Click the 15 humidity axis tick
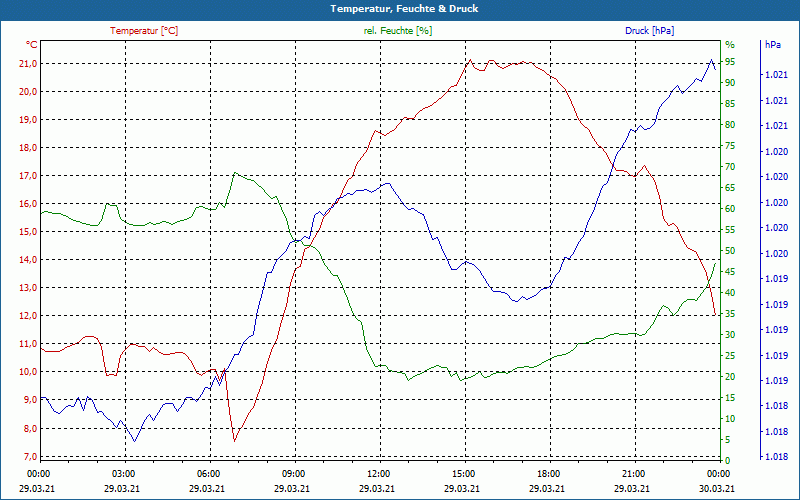The image size is (800, 500). [x=730, y=398]
